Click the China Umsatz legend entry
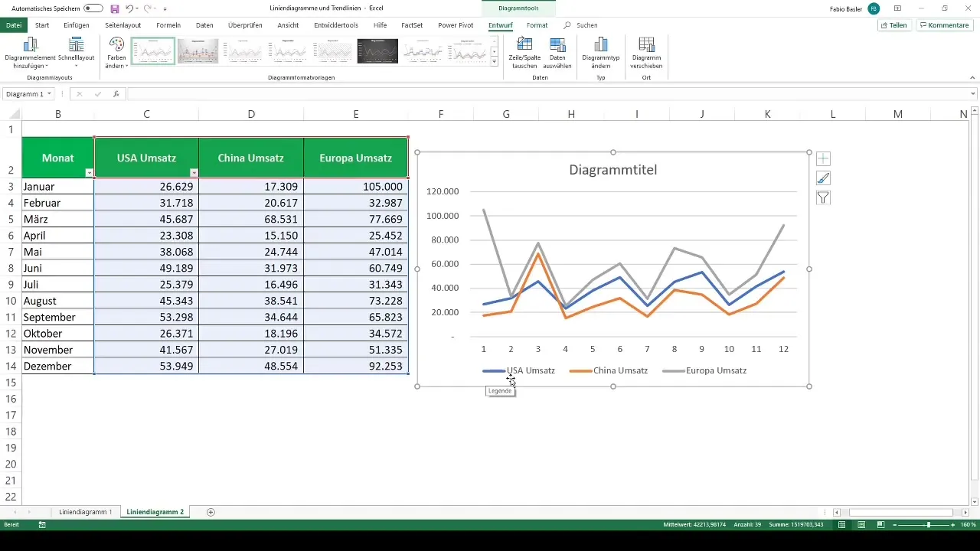The height and width of the screenshot is (551, 980). [x=608, y=370]
